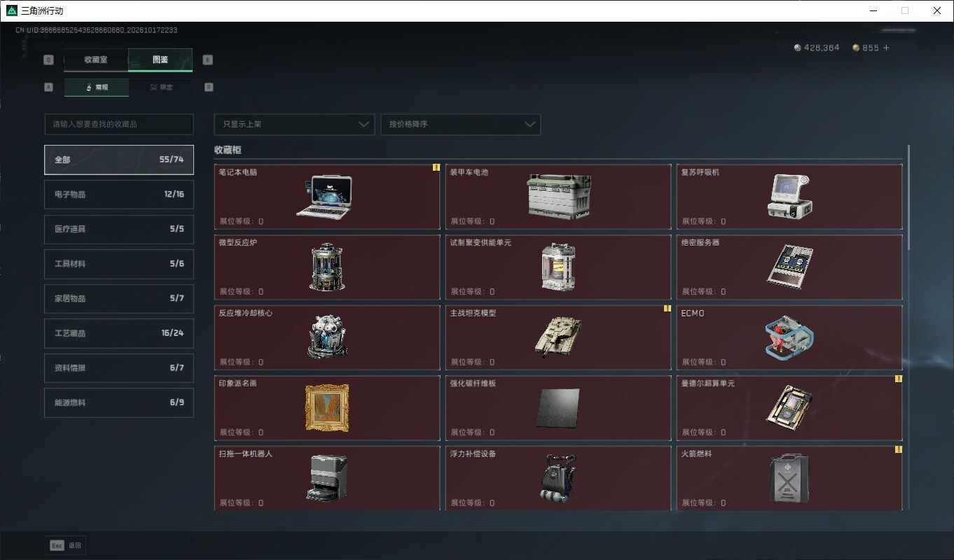Select the 印象派名画 painting item image
The width and height of the screenshot is (954, 560).
pyautogui.click(x=326, y=407)
